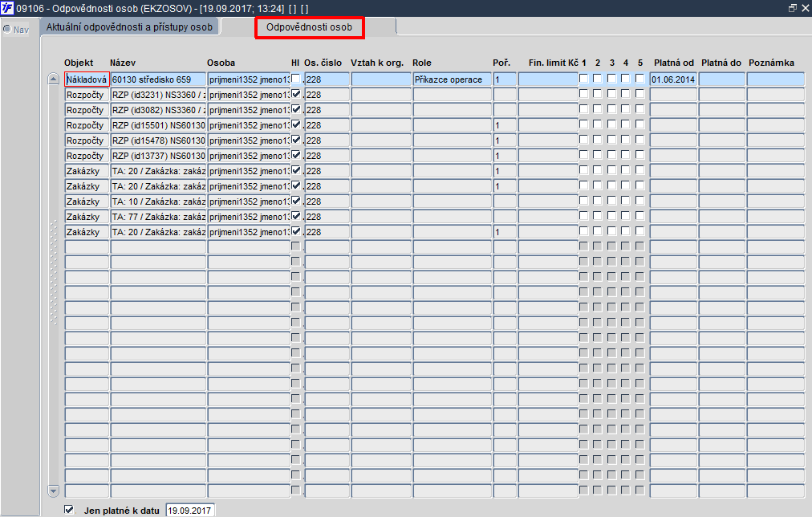The height and width of the screenshot is (517, 812).
Task: Click the Poznámka cell in the Nákladová row
Action: [776, 79]
